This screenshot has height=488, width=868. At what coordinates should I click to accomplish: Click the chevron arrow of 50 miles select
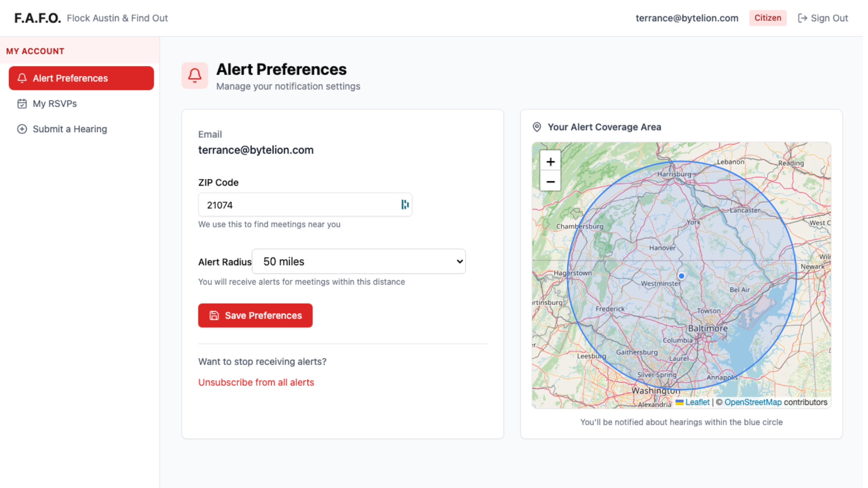pyautogui.click(x=460, y=262)
